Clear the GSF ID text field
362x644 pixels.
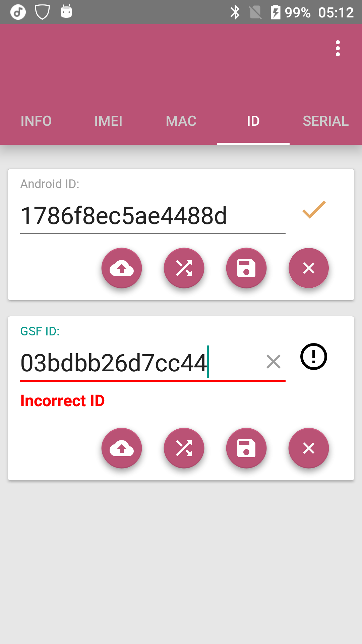pos(274,362)
